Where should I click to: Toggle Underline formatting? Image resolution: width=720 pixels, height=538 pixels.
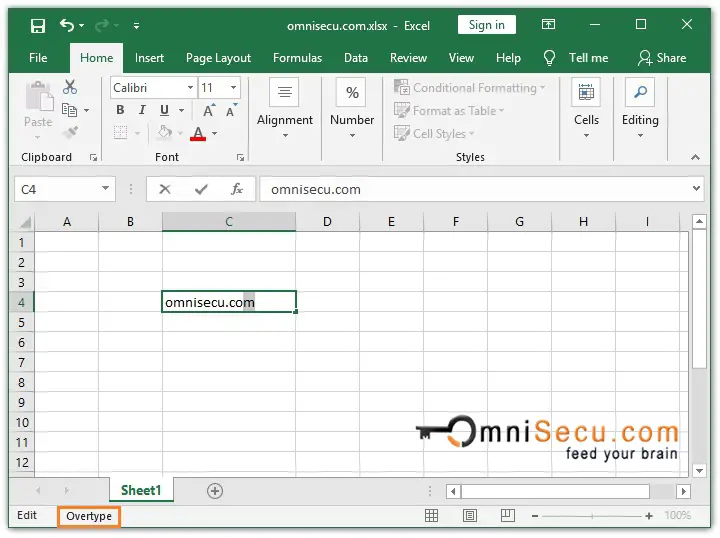[x=164, y=110]
